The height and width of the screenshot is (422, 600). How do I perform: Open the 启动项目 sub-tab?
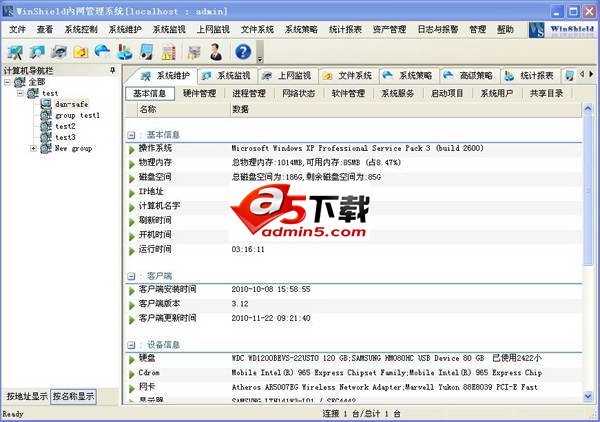[x=447, y=93]
